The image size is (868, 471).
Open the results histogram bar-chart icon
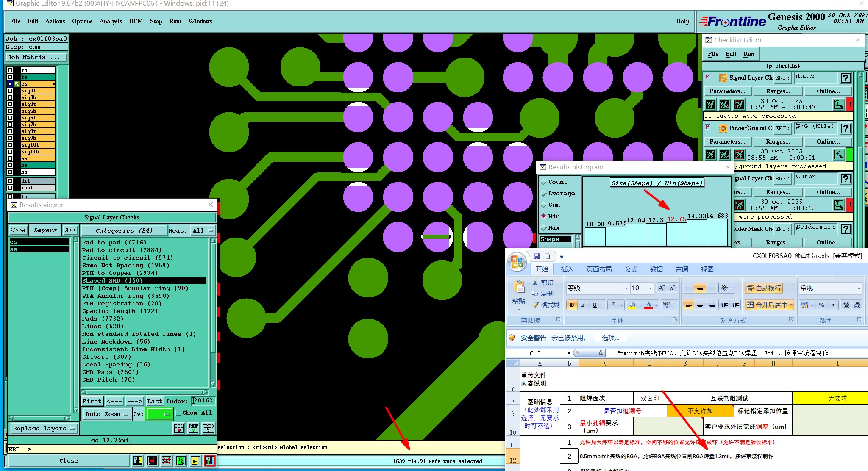click(x=210, y=461)
